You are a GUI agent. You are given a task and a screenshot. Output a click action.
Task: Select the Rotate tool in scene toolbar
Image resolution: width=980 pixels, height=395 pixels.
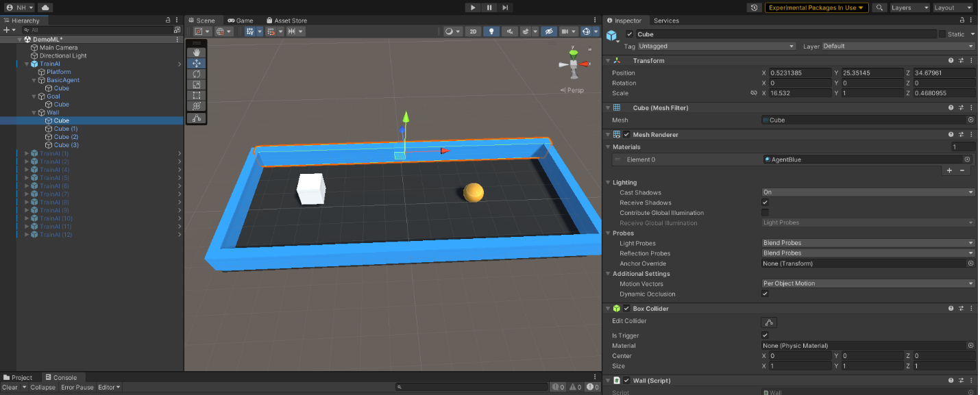[197, 74]
